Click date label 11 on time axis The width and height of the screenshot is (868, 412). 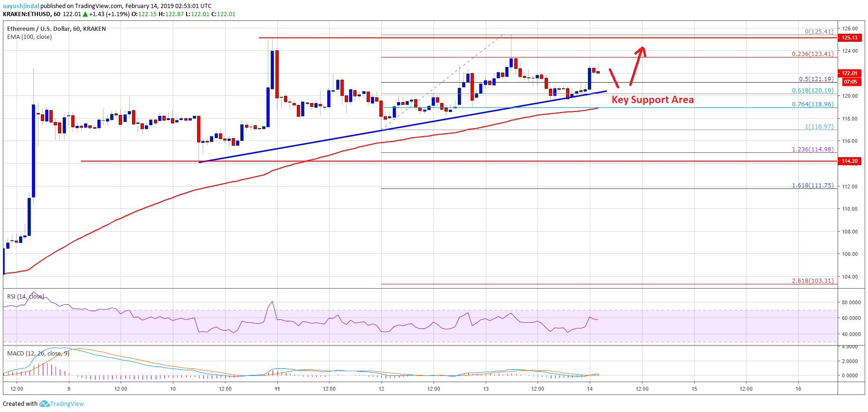(277, 389)
